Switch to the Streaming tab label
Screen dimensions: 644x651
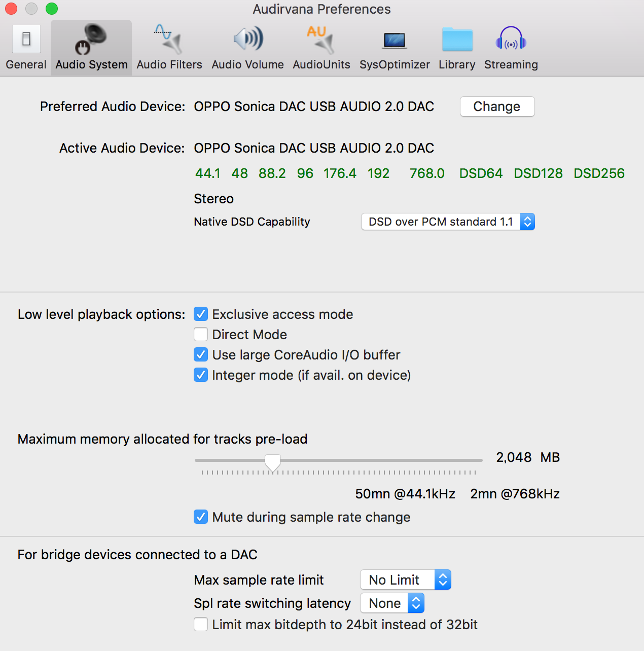(x=511, y=65)
